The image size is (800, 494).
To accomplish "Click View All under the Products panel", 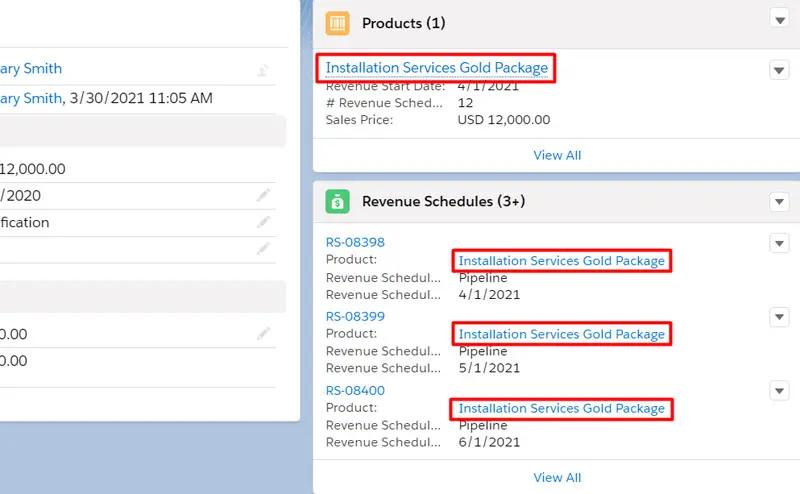I will tap(557, 155).
